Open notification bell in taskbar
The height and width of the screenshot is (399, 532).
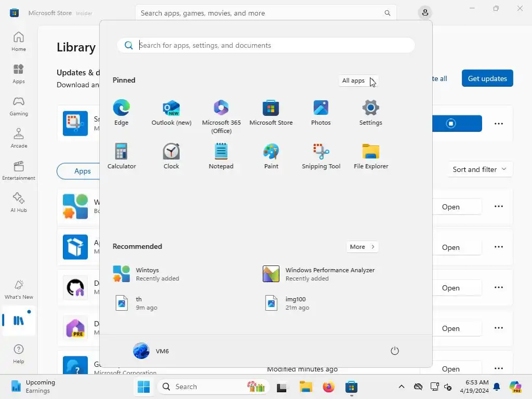click(497, 387)
